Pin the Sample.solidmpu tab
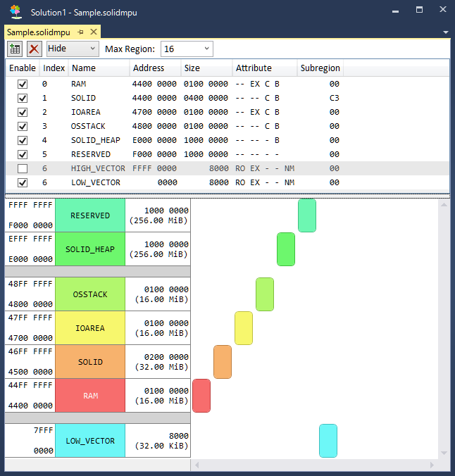Image resolution: width=455 pixels, height=476 pixels. [x=81, y=32]
